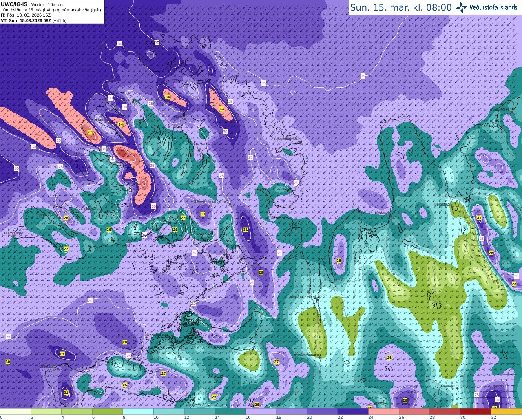Viewport: 522px width, 420px height.
Task: Select the 28–30 m/s red legend swatch
Action: point(445,411)
